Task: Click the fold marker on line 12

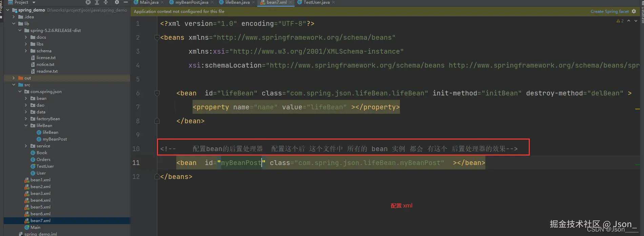Action: pyautogui.click(x=157, y=177)
